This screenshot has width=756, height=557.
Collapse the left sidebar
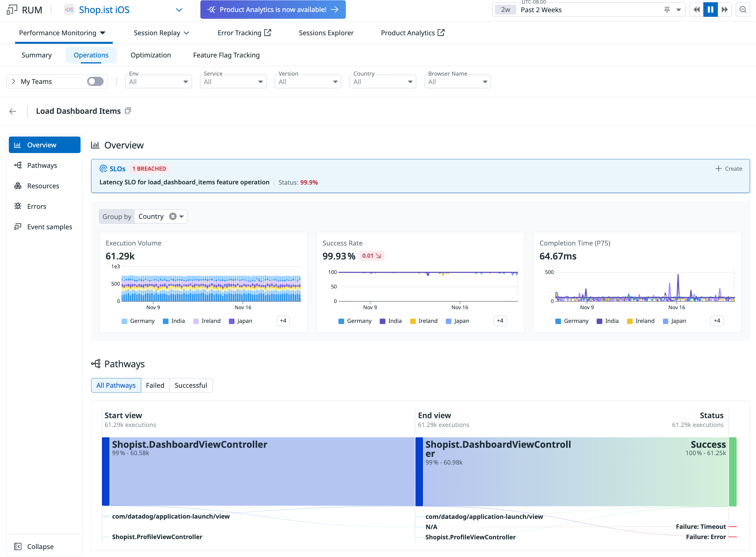coord(34,546)
